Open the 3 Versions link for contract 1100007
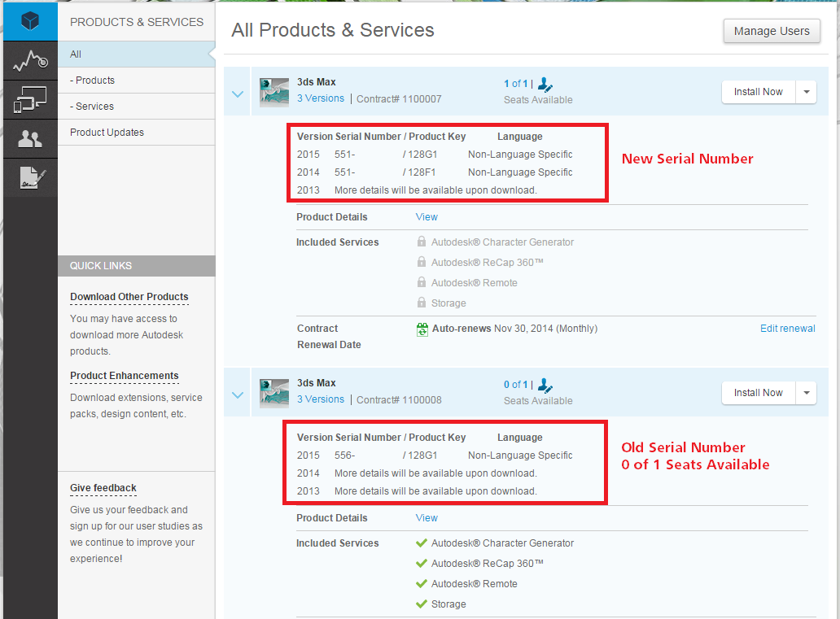 pyautogui.click(x=321, y=98)
